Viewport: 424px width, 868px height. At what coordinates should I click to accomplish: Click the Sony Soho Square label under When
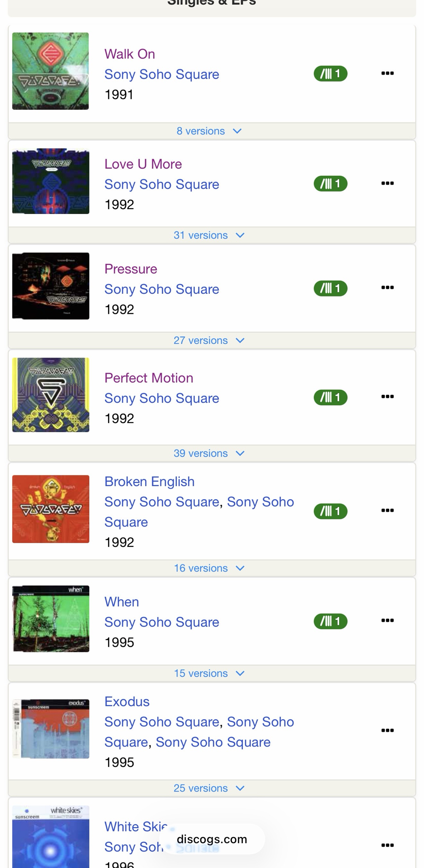click(162, 622)
